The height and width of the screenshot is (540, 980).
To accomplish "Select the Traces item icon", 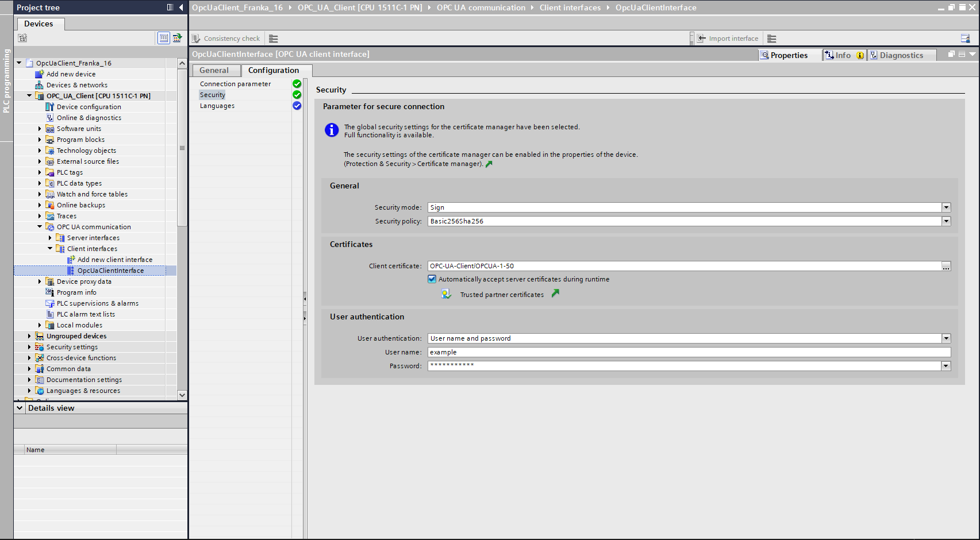I will pyautogui.click(x=51, y=215).
